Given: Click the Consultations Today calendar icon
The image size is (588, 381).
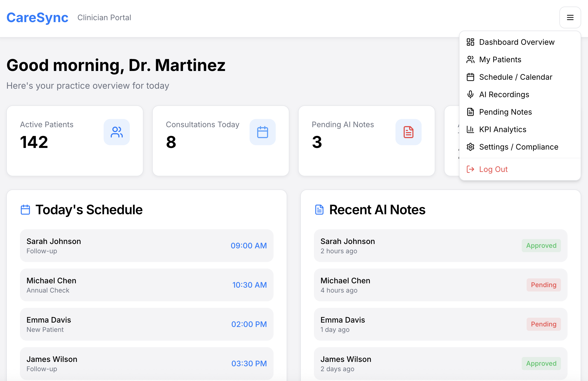Looking at the screenshot, I should [x=262, y=132].
